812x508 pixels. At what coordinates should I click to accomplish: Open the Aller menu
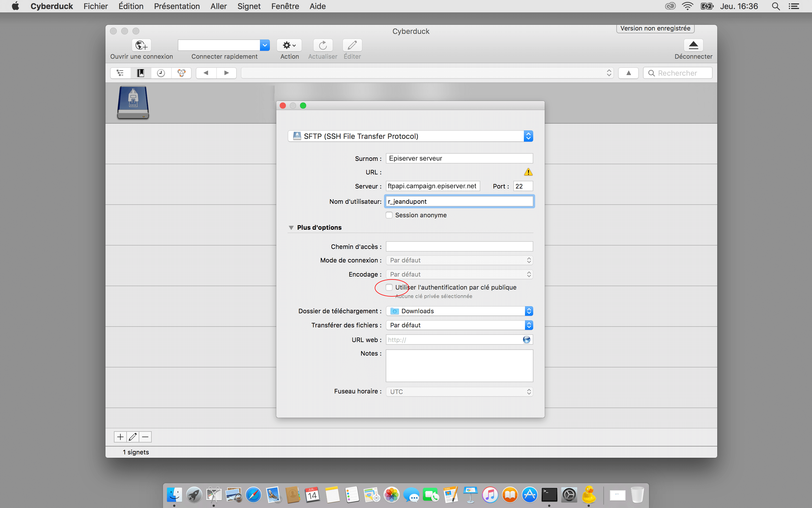(x=219, y=6)
